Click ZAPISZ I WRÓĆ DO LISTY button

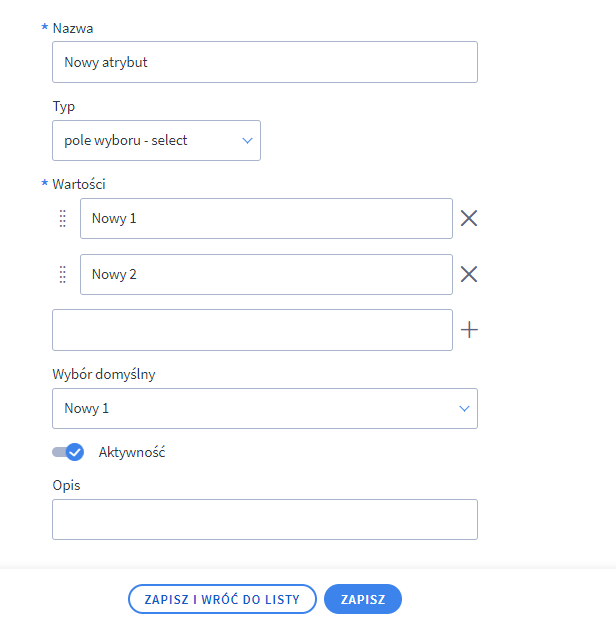click(x=222, y=599)
